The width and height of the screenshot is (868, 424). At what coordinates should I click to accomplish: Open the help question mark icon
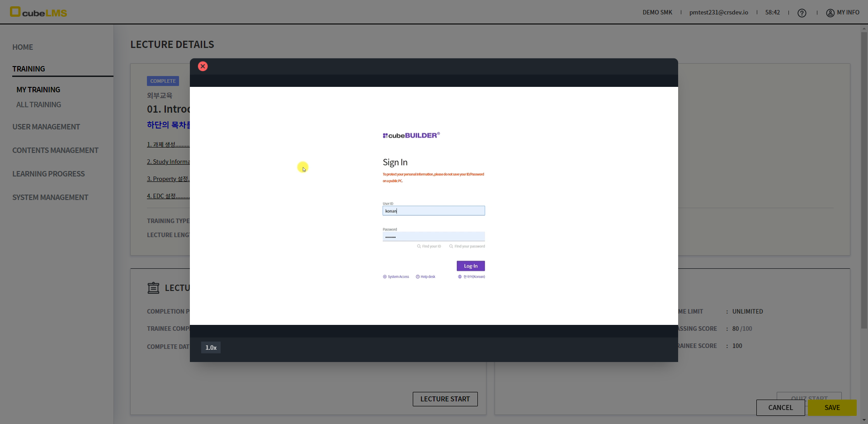[x=802, y=13]
